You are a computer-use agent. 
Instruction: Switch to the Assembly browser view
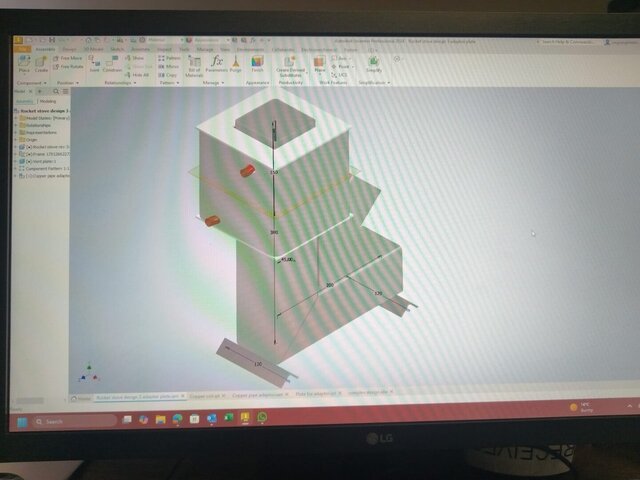pyautogui.click(x=24, y=101)
